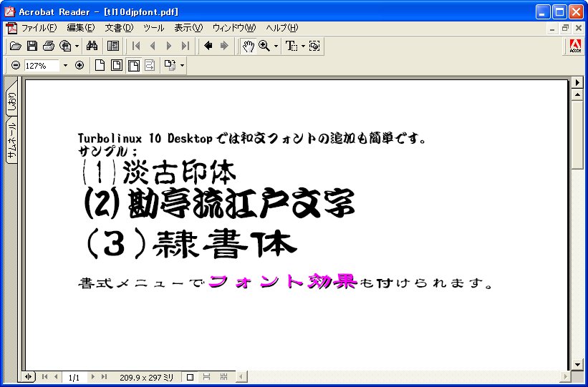Click the status bar Last page button
Viewport: 588px width, 387px height.
(105, 376)
